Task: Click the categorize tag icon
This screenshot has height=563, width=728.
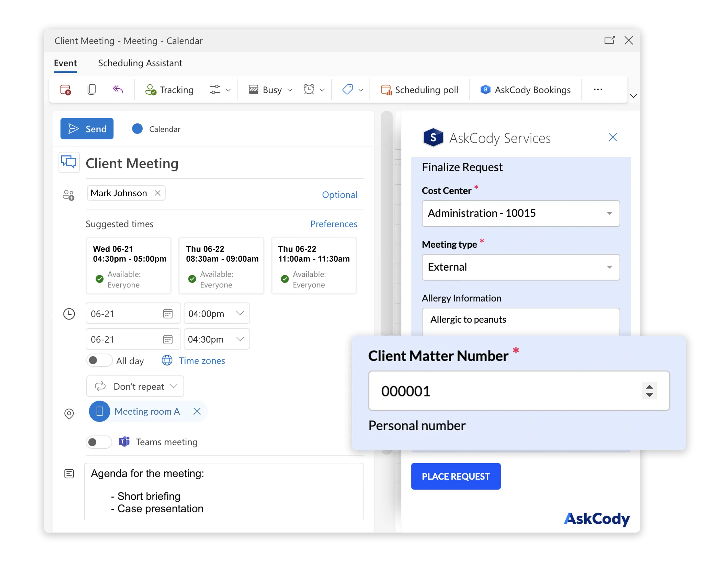Action: coord(348,89)
